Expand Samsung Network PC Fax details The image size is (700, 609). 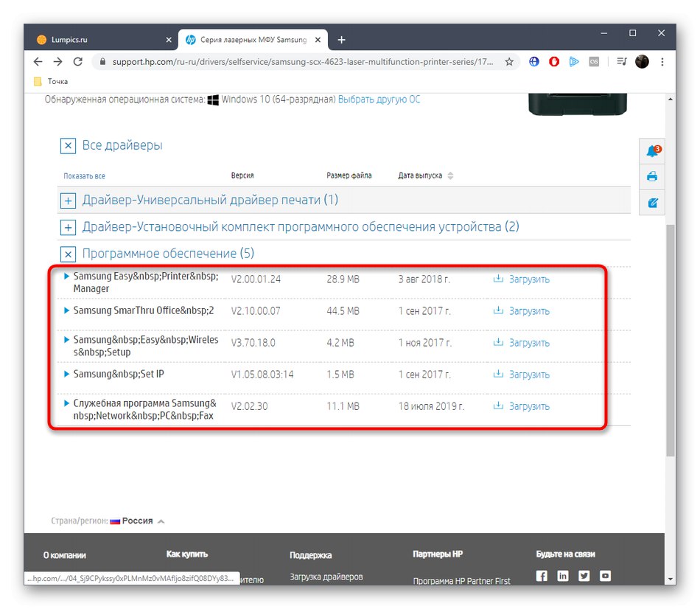click(x=66, y=403)
